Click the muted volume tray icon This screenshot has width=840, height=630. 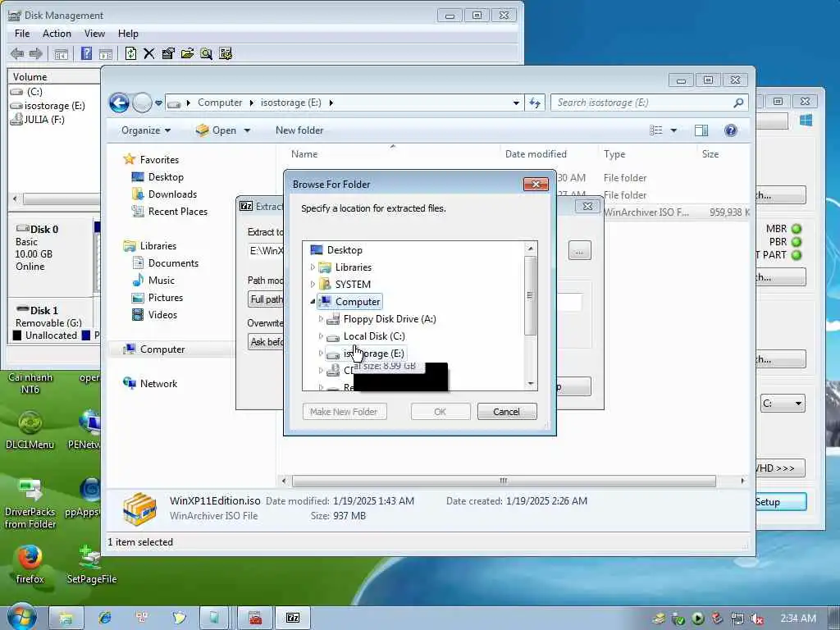tap(757, 619)
